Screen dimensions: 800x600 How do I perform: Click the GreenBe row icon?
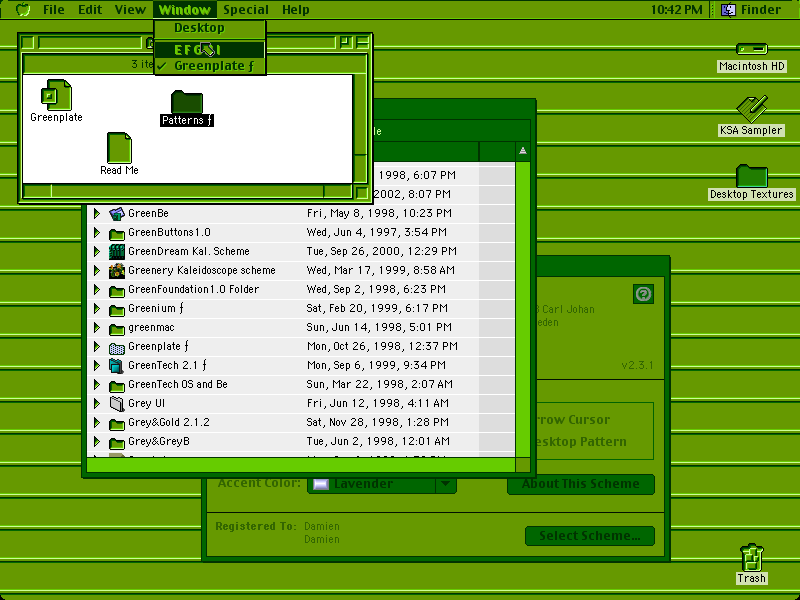point(117,213)
